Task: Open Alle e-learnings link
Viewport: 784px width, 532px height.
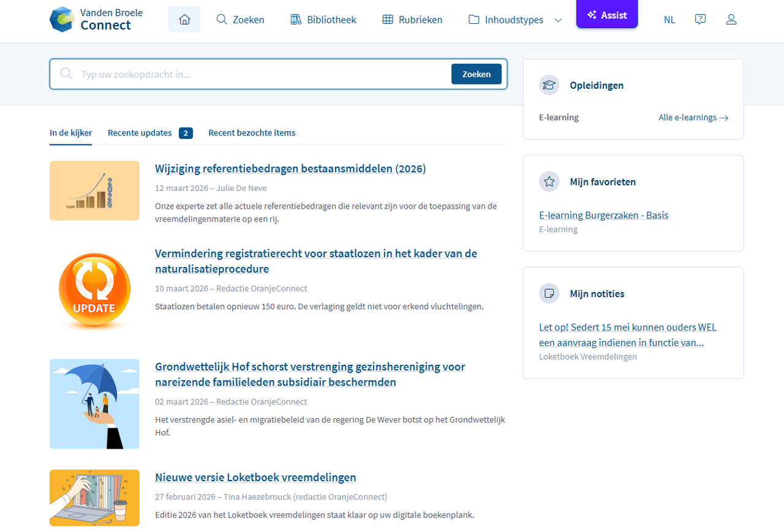Action: click(x=693, y=117)
